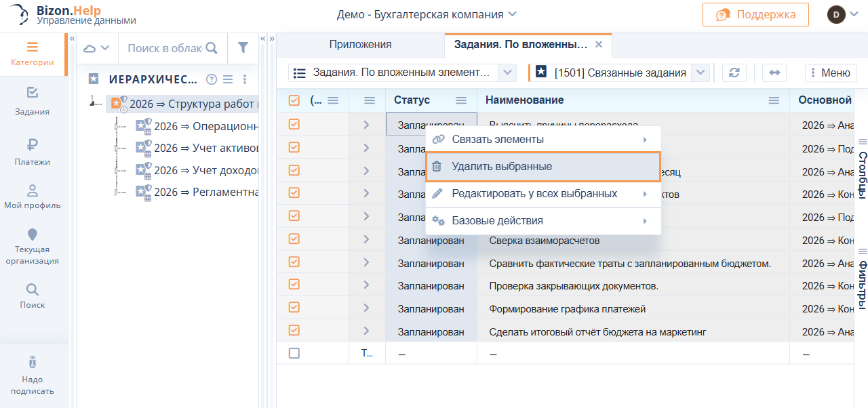Screen dimensions: 868x408
Task: Click the horizontal arrows width icon
Action: [x=774, y=73]
